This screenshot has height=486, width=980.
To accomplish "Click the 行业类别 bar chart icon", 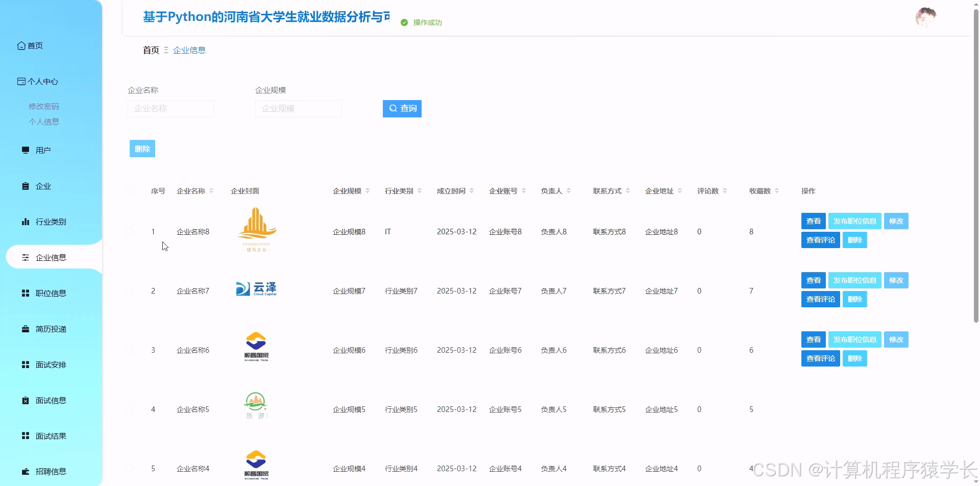I will 26,222.
